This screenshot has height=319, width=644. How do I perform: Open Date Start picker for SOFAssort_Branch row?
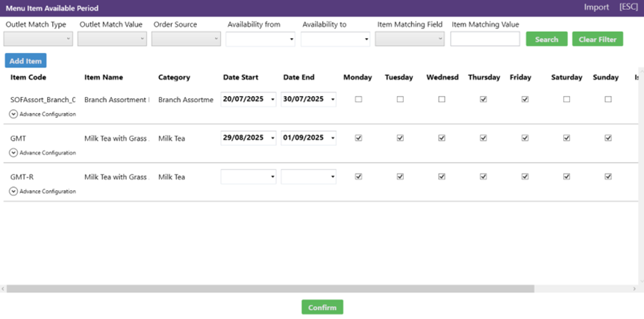pos(272,99)
